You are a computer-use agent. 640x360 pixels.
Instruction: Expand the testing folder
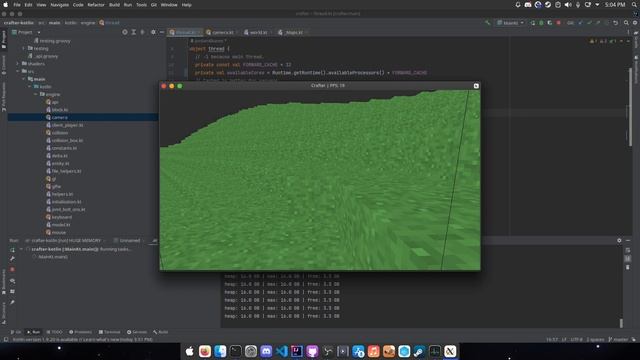[24, 49]
